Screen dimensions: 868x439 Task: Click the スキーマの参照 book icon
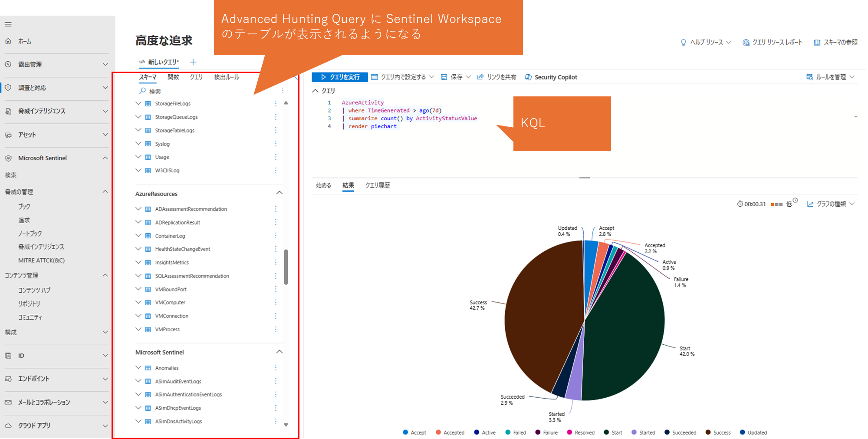point(817,43)
